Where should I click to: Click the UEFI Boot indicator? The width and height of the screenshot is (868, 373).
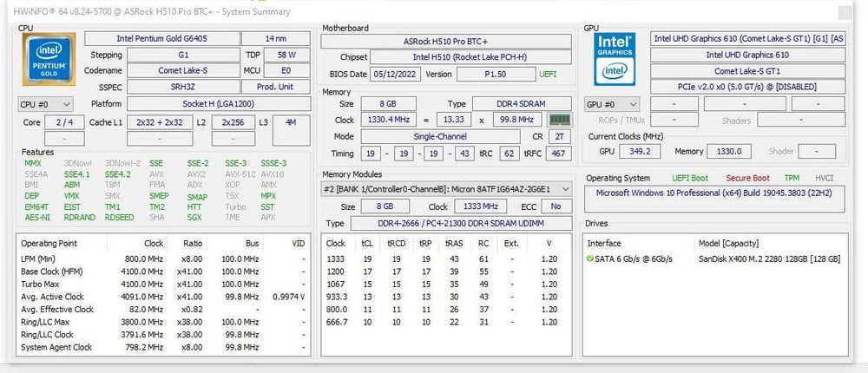690,178
